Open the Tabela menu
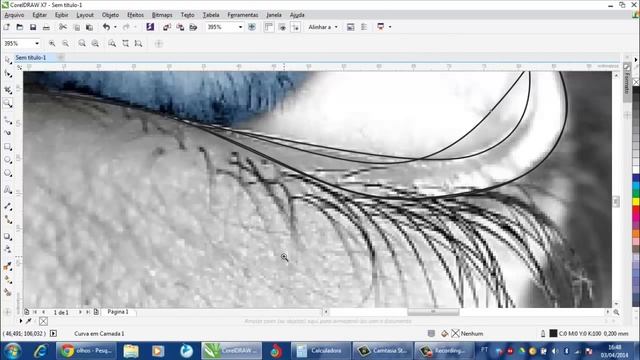Viewport: 640px width, 360px height. [x=211, y=15]
